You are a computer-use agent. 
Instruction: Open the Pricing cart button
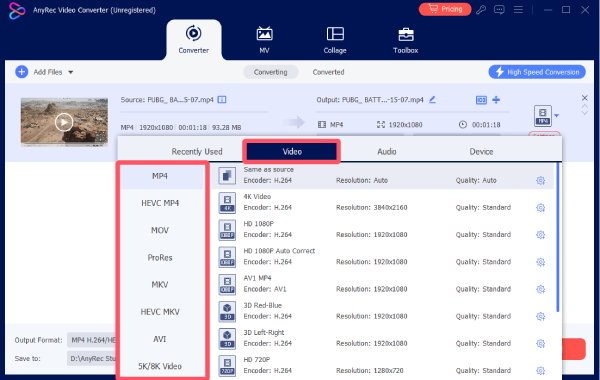[445, 9]
